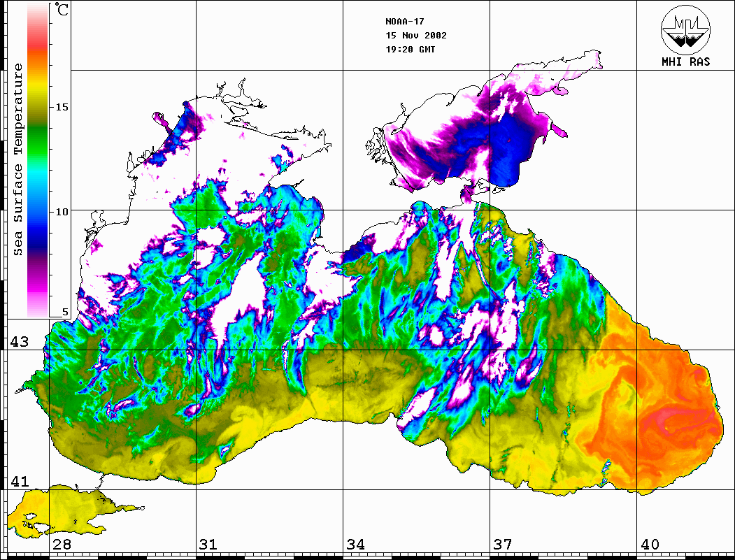The width and height of the screenshot is (735, 560).
Task: Click the '°C' unit label on legend
Action: (62, 9)
